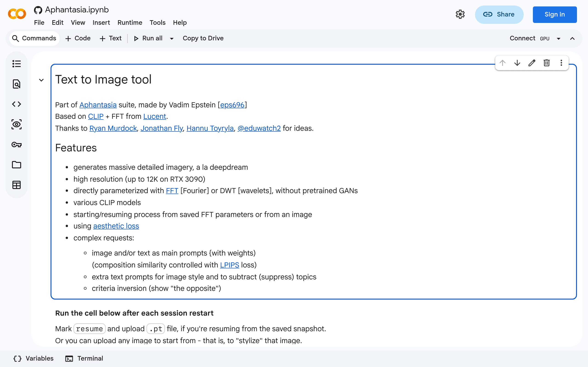The height and width of the screenshot is (367, 588).
Task: Delete the cell with the trash icon
Action: 546,63
